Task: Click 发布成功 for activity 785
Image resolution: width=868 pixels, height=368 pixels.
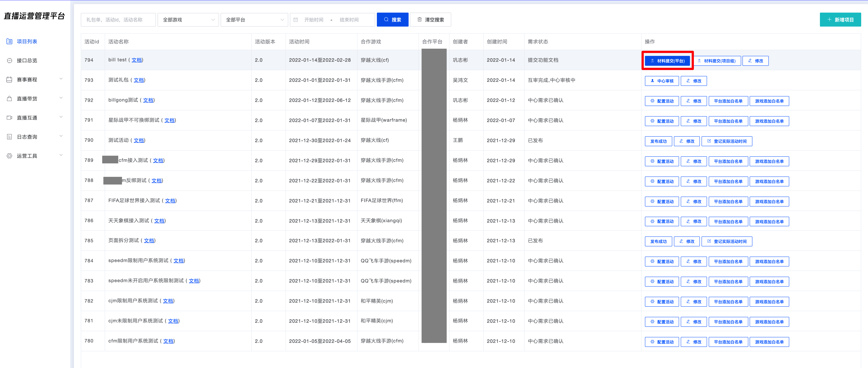Action: pyautogui.click(x=658, y=241)
